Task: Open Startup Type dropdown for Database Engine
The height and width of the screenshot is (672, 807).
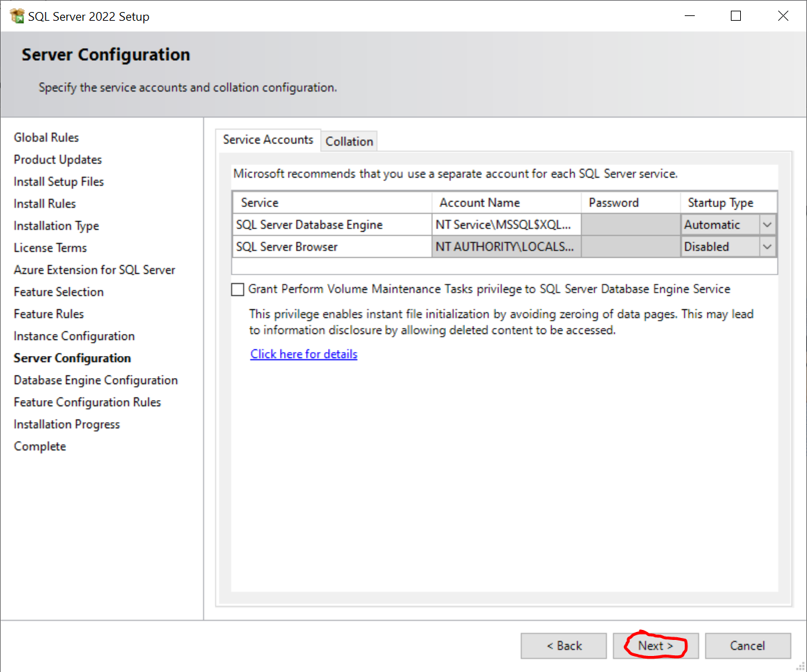Action: tap(767, 225)
